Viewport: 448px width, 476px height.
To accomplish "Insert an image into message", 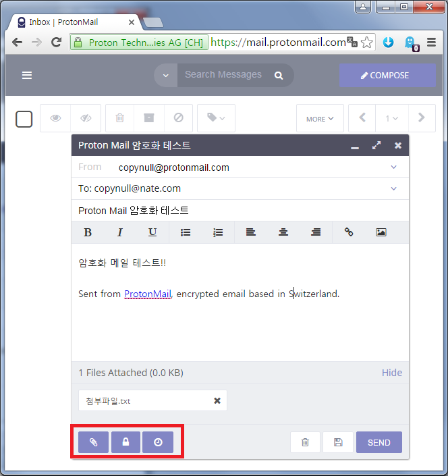I will [x=381, y=232].
